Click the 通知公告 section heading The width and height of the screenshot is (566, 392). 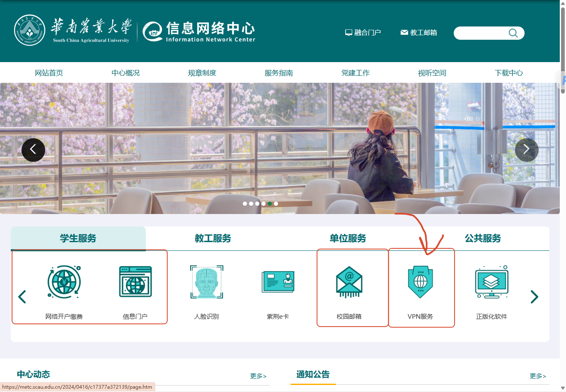[x=313, y=374]
